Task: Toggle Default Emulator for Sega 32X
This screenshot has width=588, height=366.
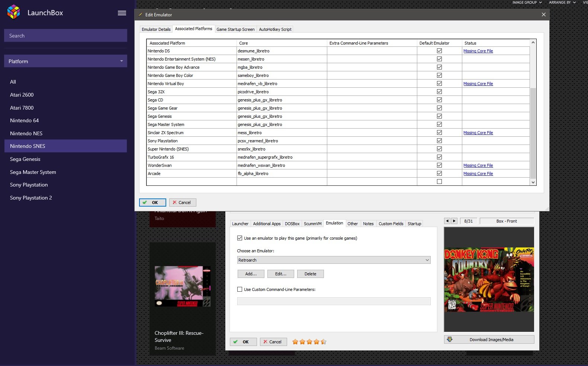Action: pyautogui.click(x=439, y=92)
